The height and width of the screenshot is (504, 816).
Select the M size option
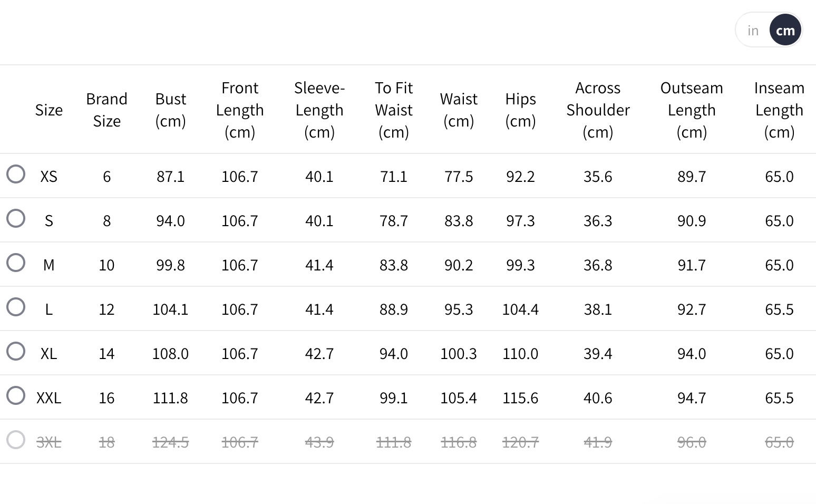pyautogui.click(x=16, y=263)
